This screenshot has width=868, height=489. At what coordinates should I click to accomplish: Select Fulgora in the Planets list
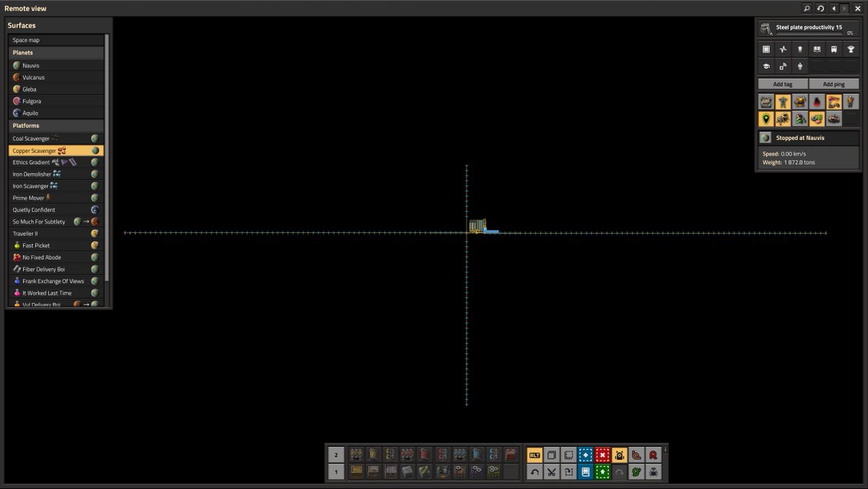(56, 101)
